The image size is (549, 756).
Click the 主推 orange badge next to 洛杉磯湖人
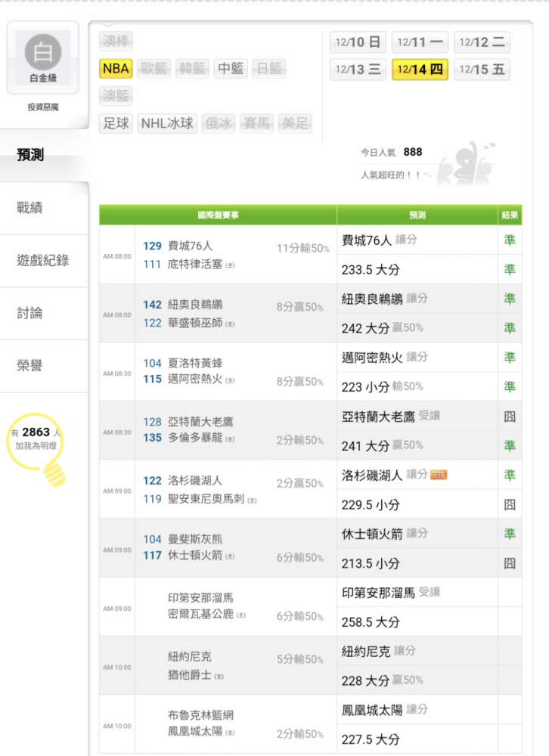pos(439,476)
